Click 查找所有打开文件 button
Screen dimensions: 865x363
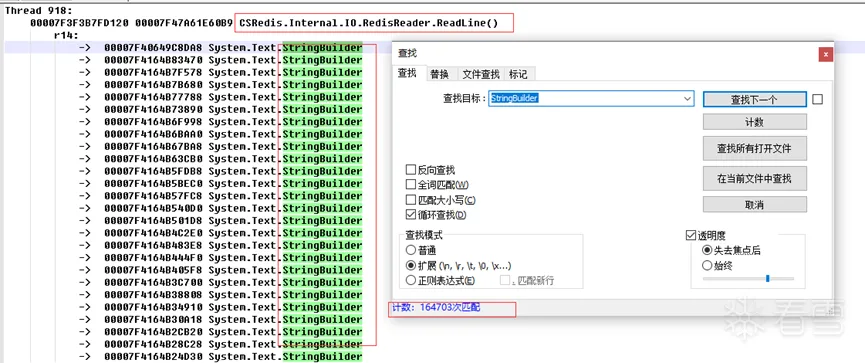click(754, 148)
